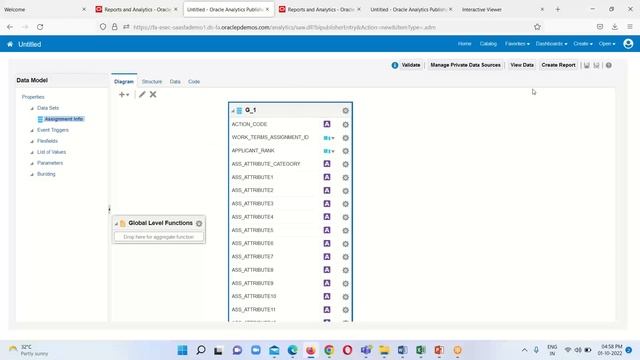Switch to the Diagram tab

coord(124,82)
